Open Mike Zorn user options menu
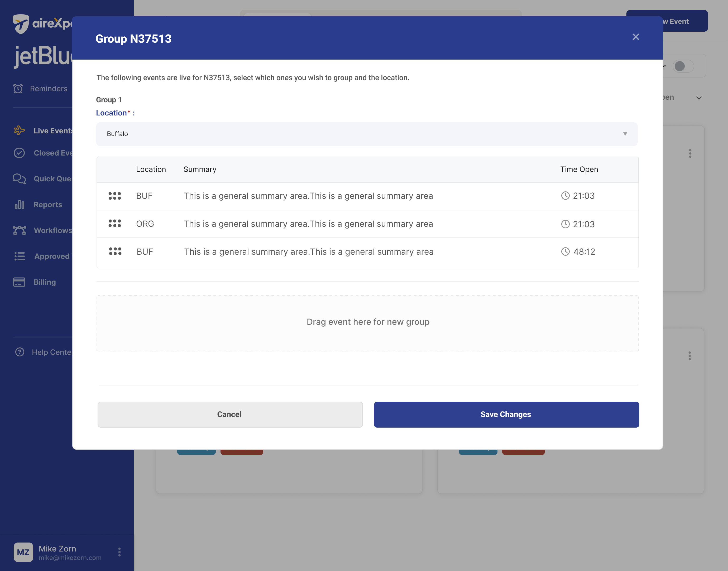This screenshot has height=571, width=728. (x=119, y=552)
